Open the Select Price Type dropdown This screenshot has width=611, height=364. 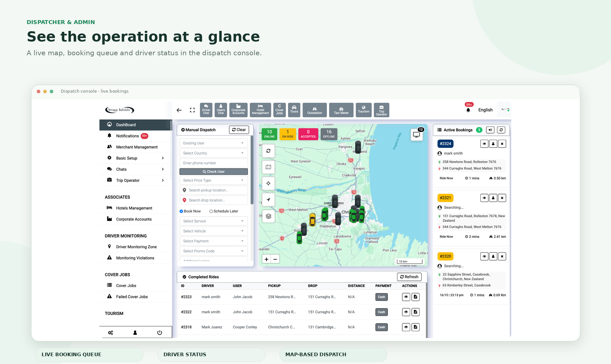[214, 180]
